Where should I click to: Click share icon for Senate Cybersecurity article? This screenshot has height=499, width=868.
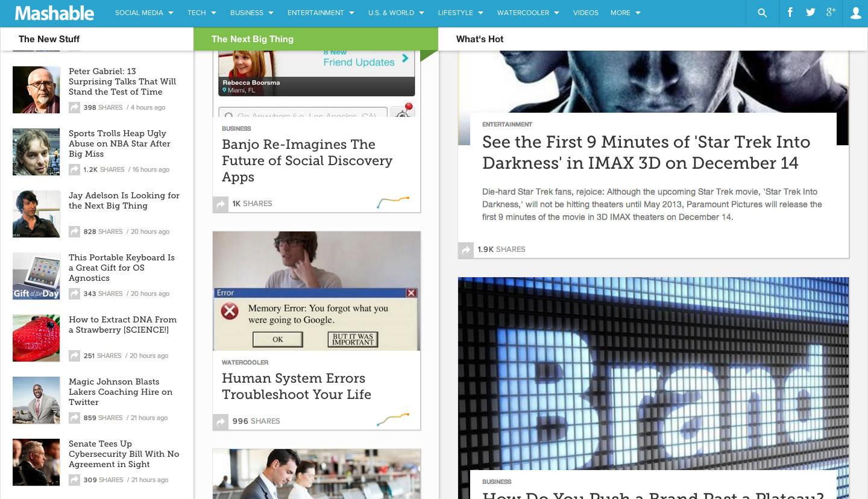[x=74, y=480]
